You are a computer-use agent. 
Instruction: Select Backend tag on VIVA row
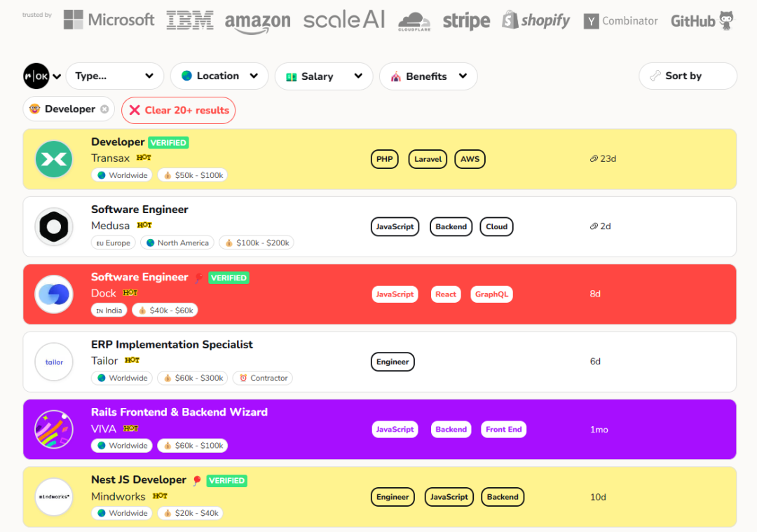click(451, 429)
